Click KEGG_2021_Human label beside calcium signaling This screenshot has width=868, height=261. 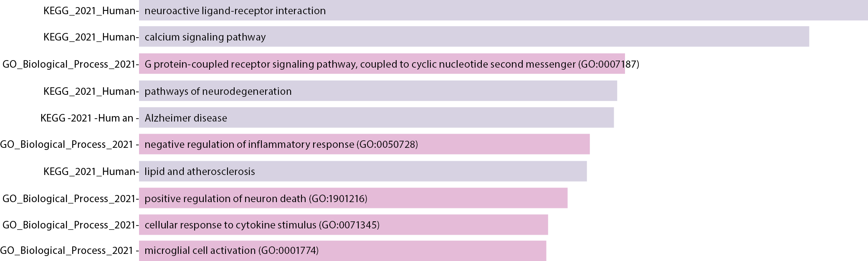89,37
